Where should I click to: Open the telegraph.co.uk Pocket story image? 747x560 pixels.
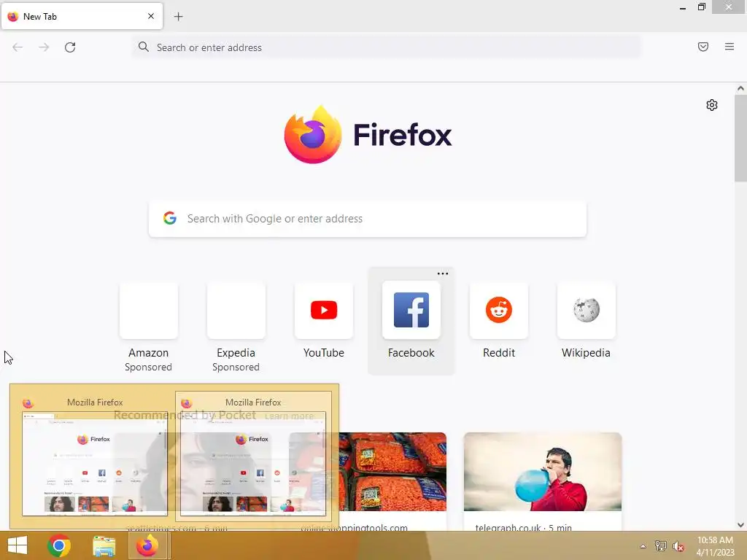[543, 472]
